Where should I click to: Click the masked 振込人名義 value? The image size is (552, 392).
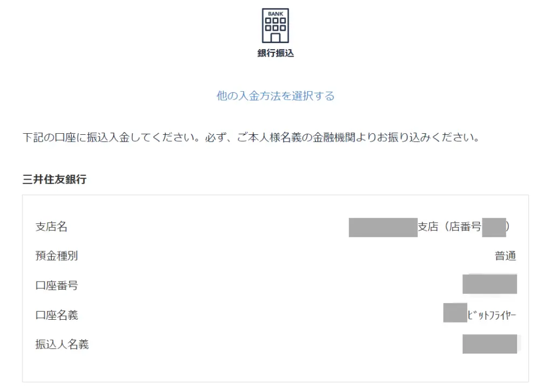pyautogui.click(x=489, y=344)
